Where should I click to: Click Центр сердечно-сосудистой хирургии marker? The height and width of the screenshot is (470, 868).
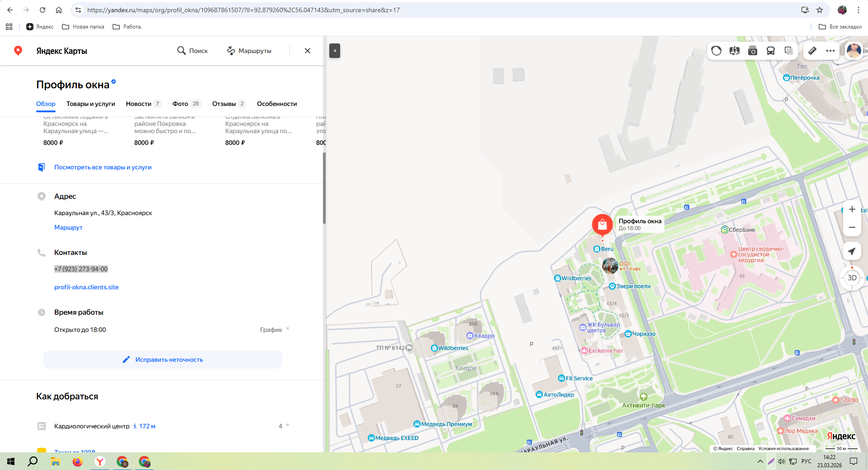pos(757,254)
